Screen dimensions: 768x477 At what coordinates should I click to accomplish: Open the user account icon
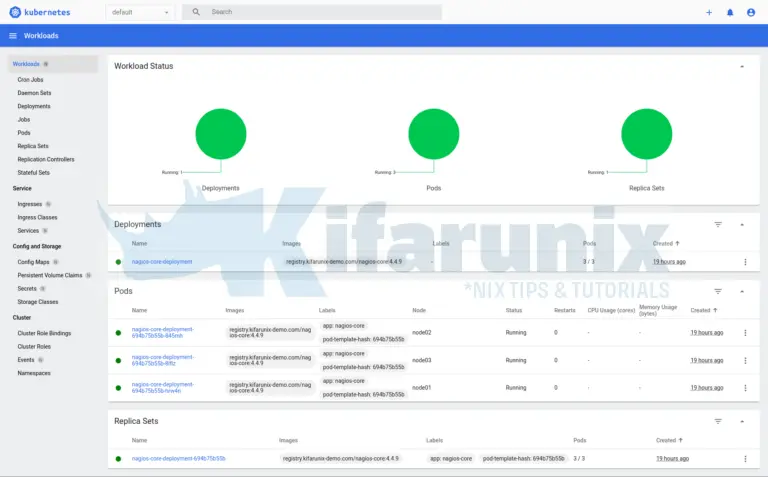(751, 12)
